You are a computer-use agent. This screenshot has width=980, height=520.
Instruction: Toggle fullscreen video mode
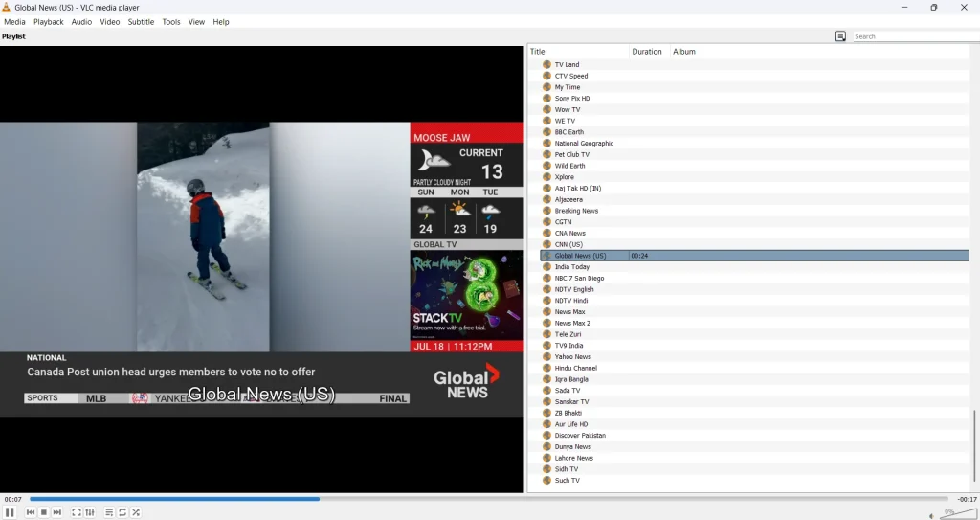coord(77,512)
